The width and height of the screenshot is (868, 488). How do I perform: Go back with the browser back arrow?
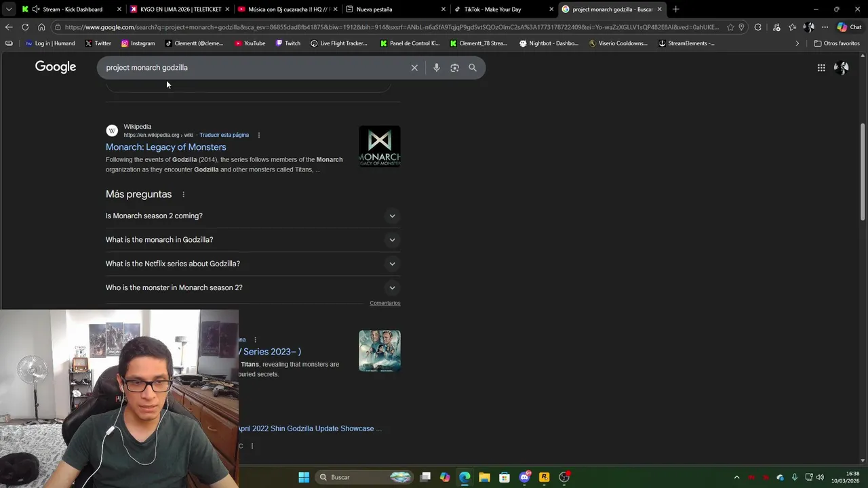click(x=8, y=27)
